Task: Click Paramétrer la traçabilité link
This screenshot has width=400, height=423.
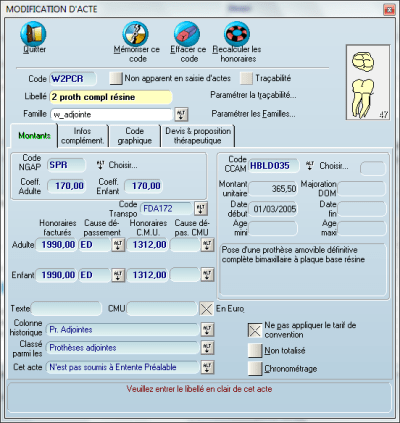Action: [253, 95]
